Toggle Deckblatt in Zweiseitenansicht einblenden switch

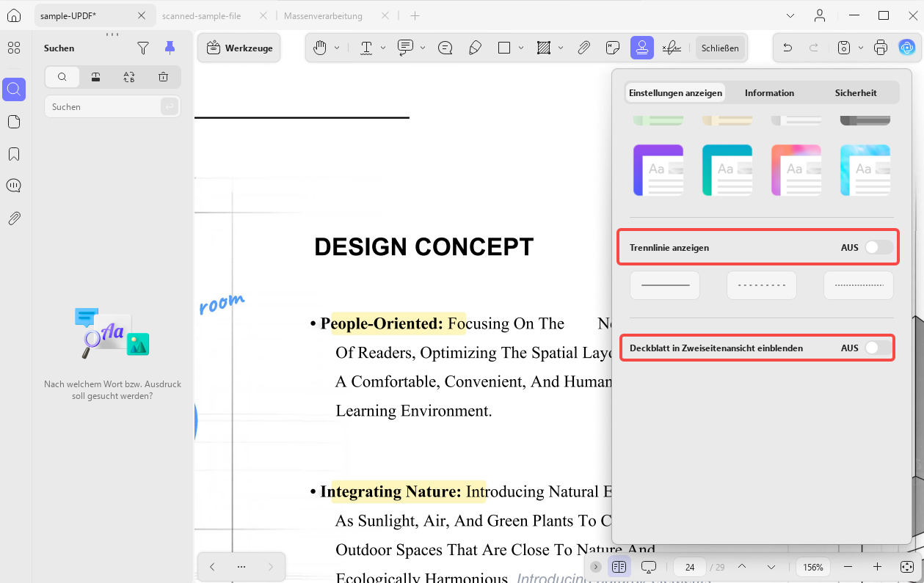tap(878, 348)
